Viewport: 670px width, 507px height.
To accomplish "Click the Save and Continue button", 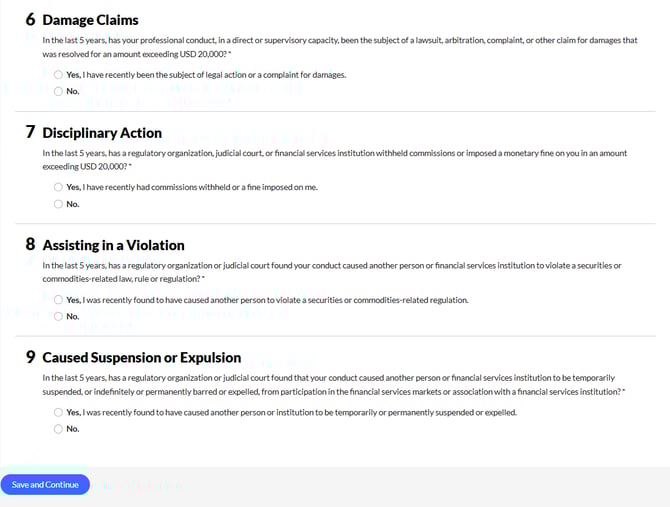I will pyautogui.click(x=45, y=485).
